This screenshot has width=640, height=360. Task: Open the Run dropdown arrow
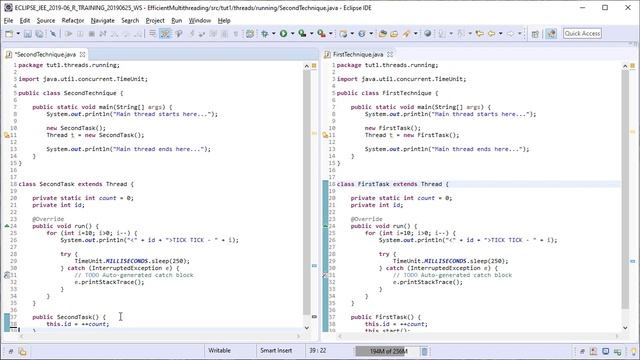(x=292, y=34)
